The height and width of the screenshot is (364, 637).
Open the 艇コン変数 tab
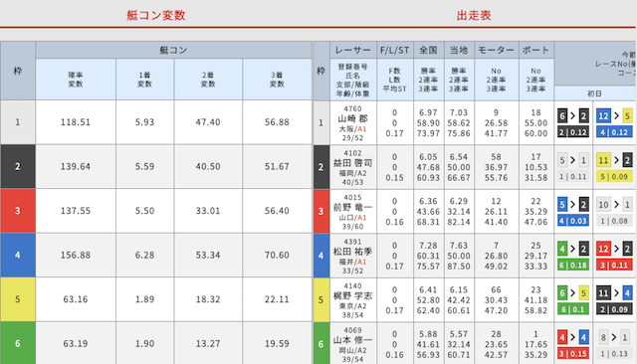(x=156, y=15)
